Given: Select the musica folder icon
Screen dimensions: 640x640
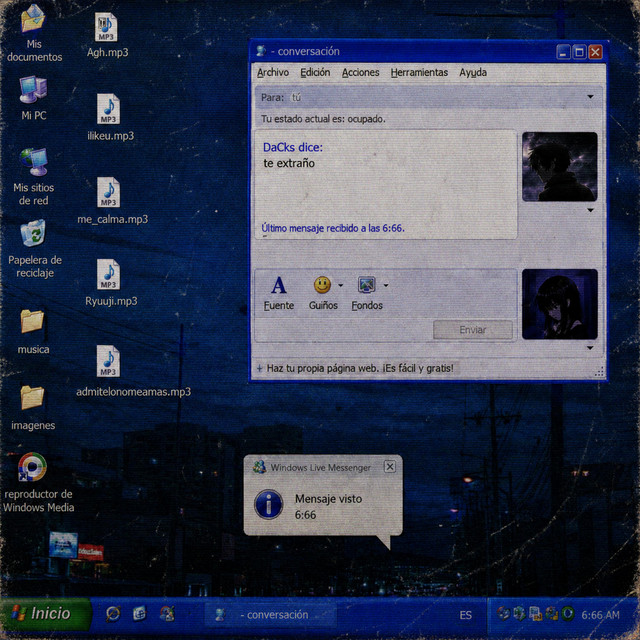Looking at the screenshot, I should click(x=32, y=321).
